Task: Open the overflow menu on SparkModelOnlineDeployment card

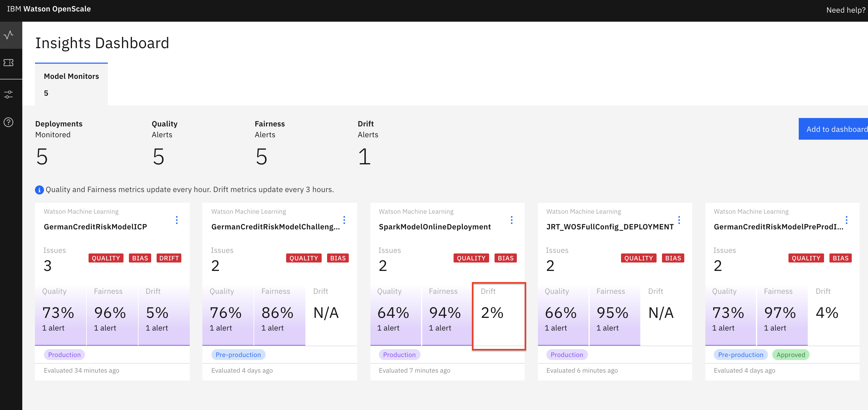Action: click(511, 220)
